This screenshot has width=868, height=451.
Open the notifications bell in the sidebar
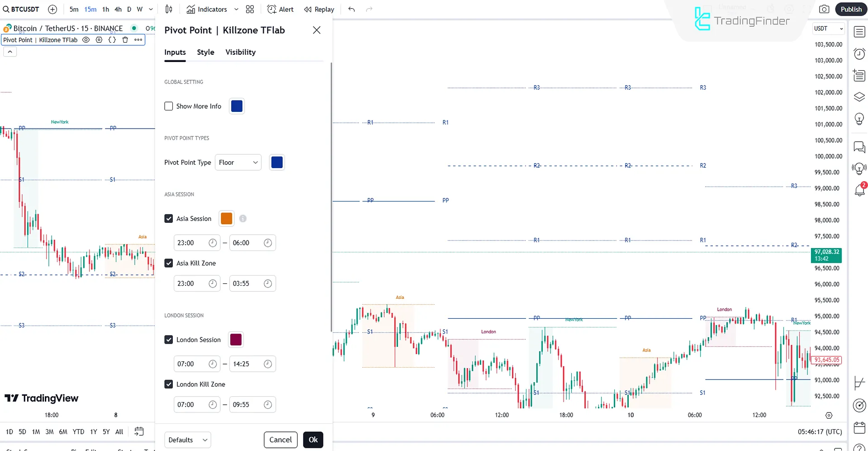click(x=859, y=191)
